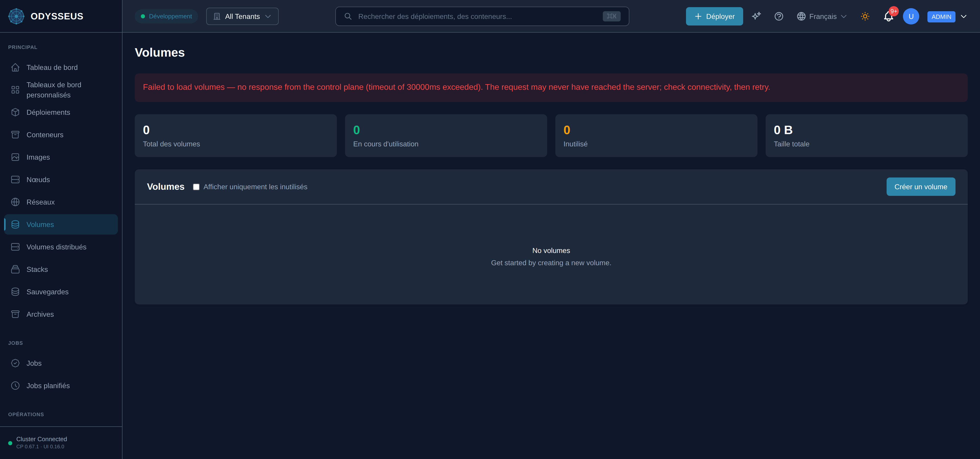Viewport: 980px width, 459px height.
Task: Open Volumes distribués page
Action: 61,247
